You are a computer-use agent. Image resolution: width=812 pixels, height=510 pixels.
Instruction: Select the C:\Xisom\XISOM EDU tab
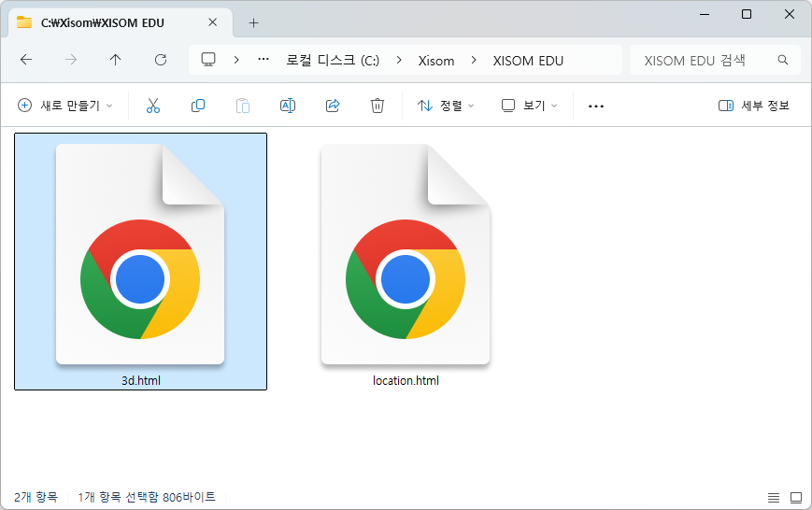pos(121,22)
